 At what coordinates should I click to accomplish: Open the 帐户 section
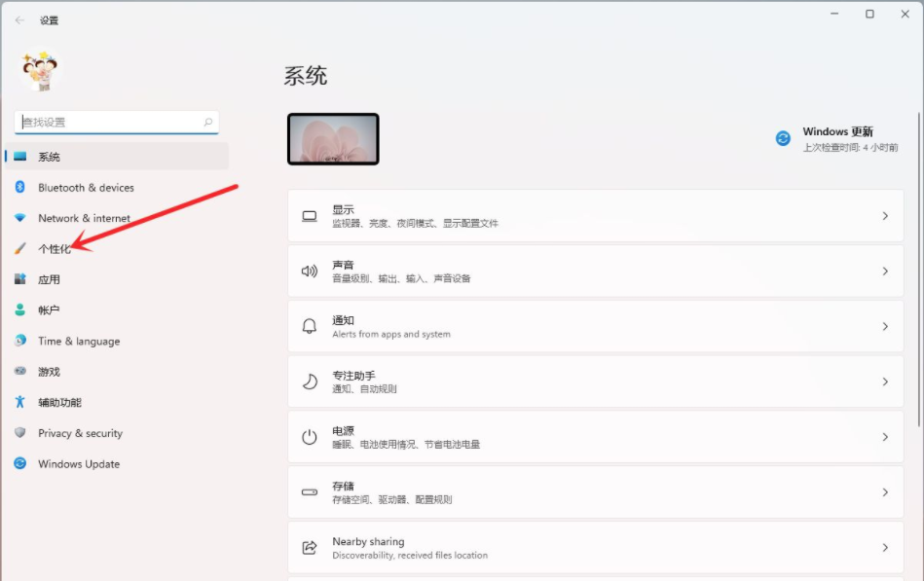tap(117, 309)
